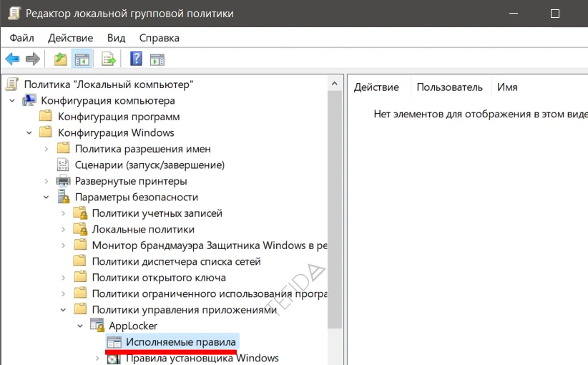Click folder icon of Политики ограниченного использования программ
This screenshot has width=588, height=365.
click(80, 293)
